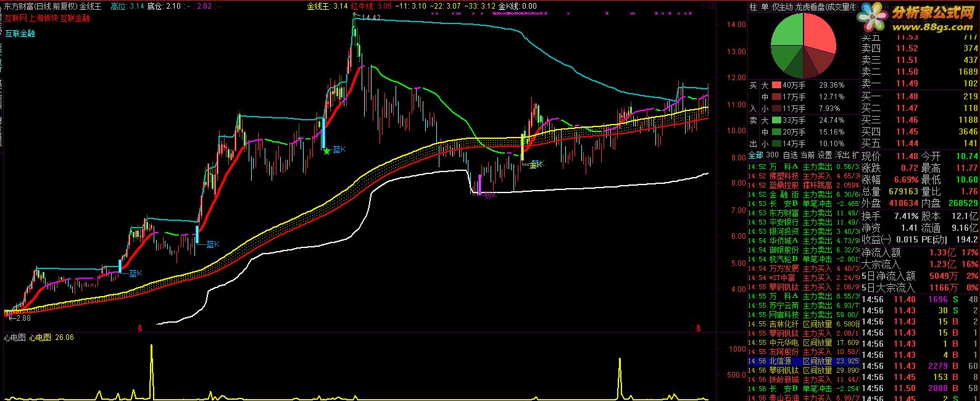Select the 银河投资 row
Viewport: 980px width, 401px height.
tap(803, 231)
